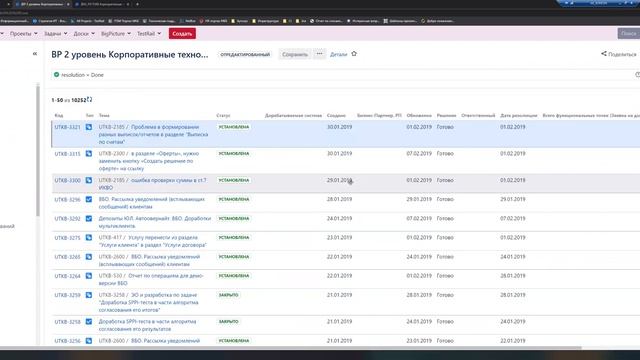Open issue link UTKB-3321

[x=67, y=127]
